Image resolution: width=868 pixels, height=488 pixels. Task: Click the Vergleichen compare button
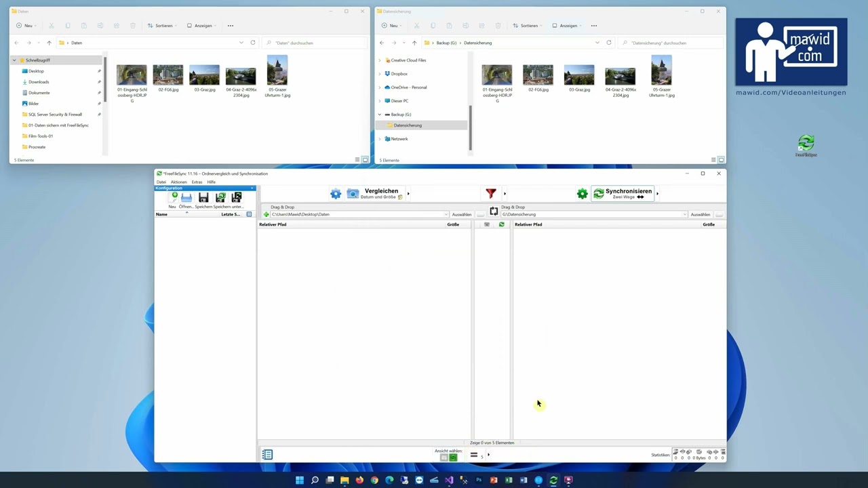[x=375, y=194]
